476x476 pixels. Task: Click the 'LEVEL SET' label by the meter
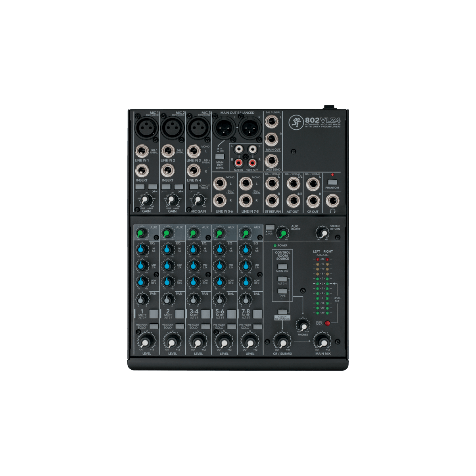(337, 299)
